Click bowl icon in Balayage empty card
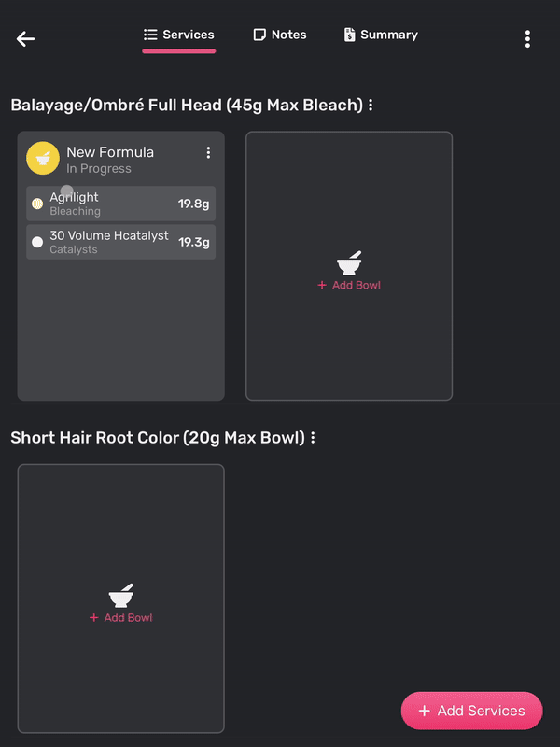560x747 pixels. pyautogui.click(x=349, y=262)
